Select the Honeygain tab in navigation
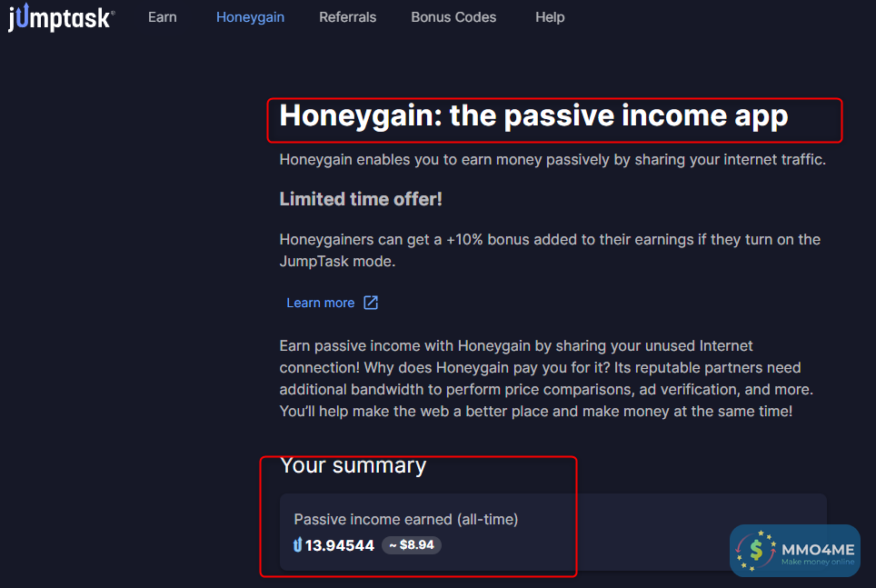Viewport: 876px width, 588px height. click(250, 17)
